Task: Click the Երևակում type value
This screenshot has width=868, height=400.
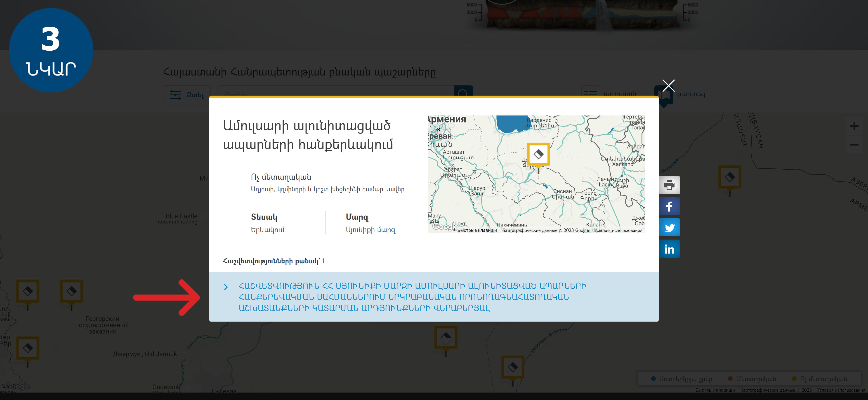Action: [268, 230]
